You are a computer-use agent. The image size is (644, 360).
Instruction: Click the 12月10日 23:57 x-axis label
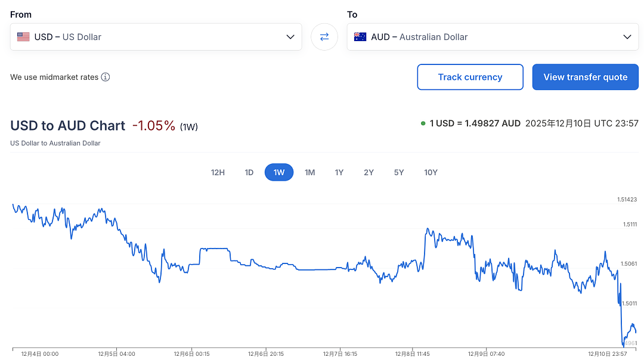(608, 354)
